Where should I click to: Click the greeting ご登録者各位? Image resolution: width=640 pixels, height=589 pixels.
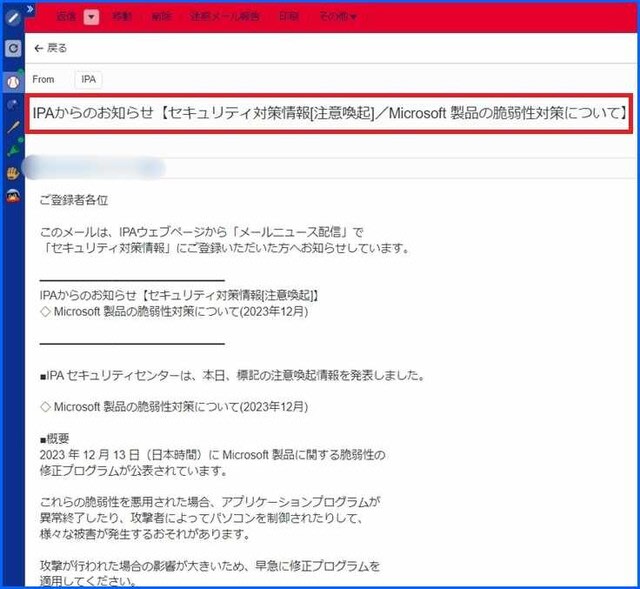[74, 200]
